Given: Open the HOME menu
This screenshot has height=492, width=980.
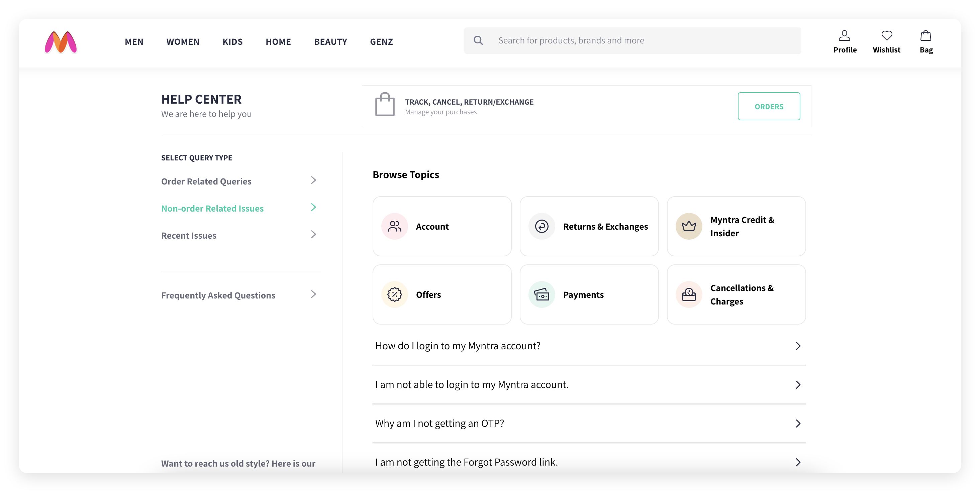Looking at the screenshot, I should tap(278, 41).
